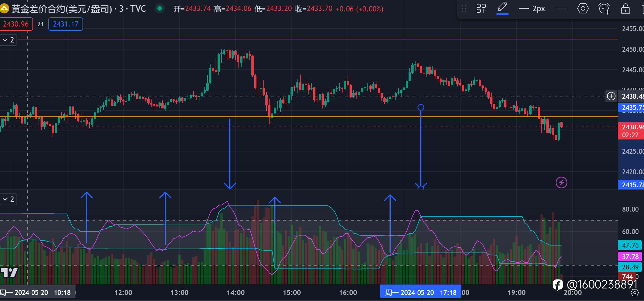644x301 pixels.
Task: Click 15:00 on the time axis
Action: click(x=292, y=293)
